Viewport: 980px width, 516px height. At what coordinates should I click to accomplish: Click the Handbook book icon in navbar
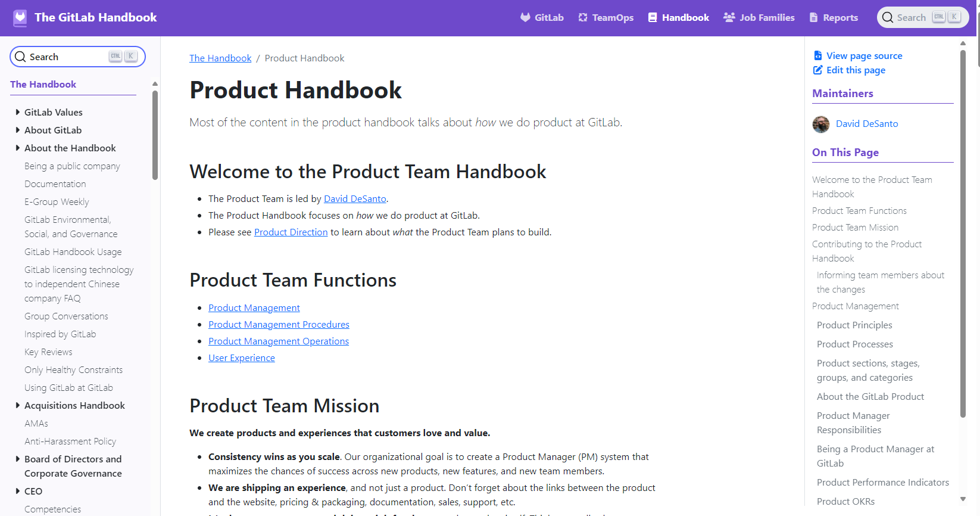tap(653, 18)
